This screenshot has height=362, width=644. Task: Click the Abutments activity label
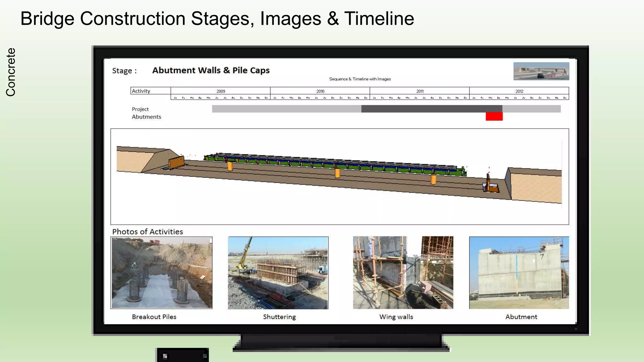tap(146, 117)
